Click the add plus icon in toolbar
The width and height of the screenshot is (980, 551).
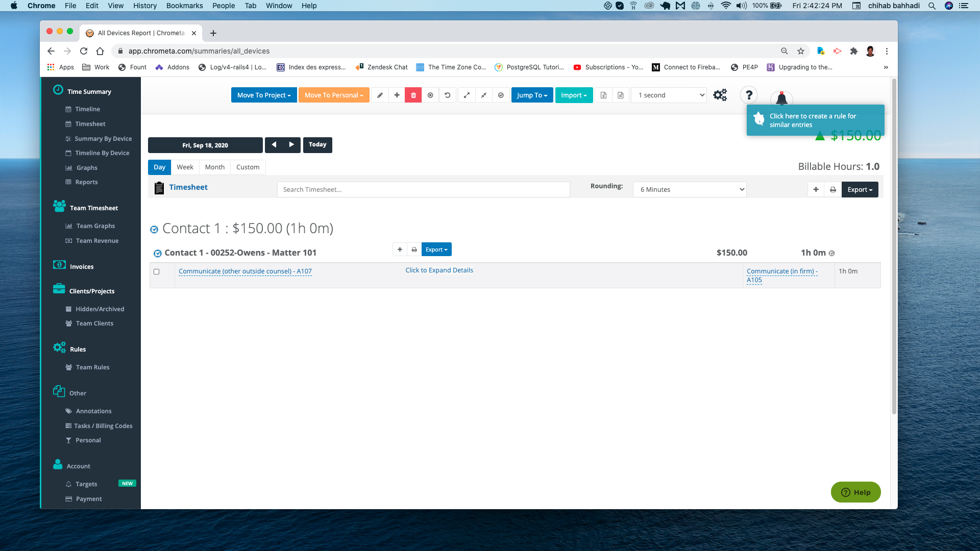pyautogui.click(x=397, y=95)
